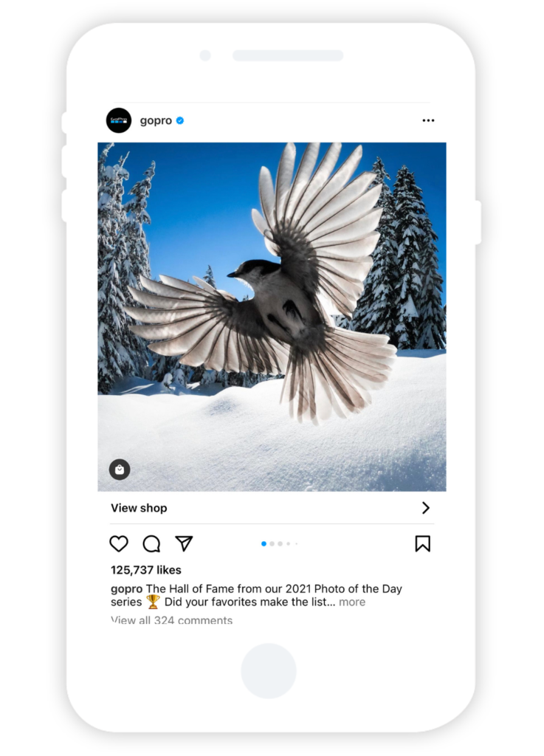Viewport: 544px width, 756px height.
Task: Open the GoPro profile picture avatar
Action: click(119, 120)
